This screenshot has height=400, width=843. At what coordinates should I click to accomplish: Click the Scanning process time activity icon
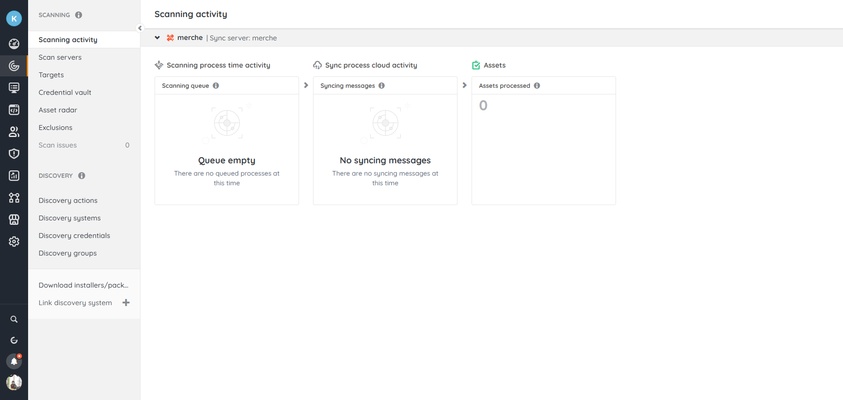click(x=159, y=65)
